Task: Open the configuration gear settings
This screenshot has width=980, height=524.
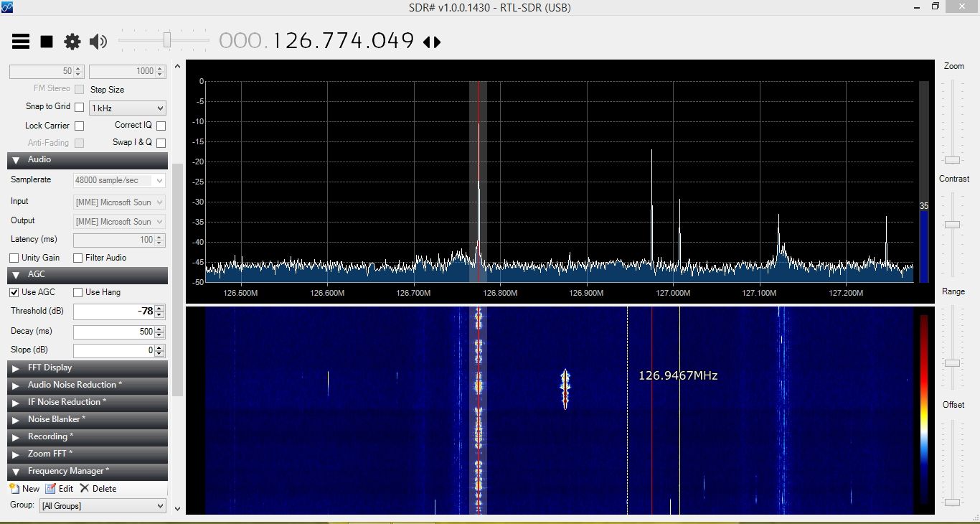Action: [x=72, y=42]
